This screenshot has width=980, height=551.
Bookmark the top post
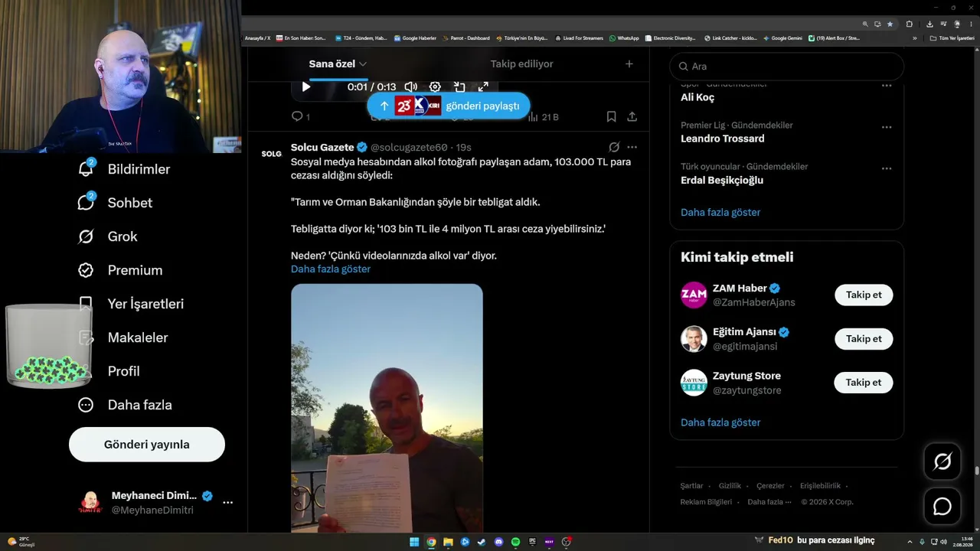click(x=611, y=116)
